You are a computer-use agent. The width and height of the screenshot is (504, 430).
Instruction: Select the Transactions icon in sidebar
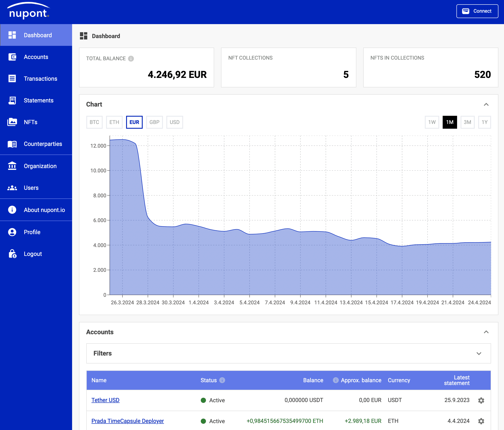[12, 78]
